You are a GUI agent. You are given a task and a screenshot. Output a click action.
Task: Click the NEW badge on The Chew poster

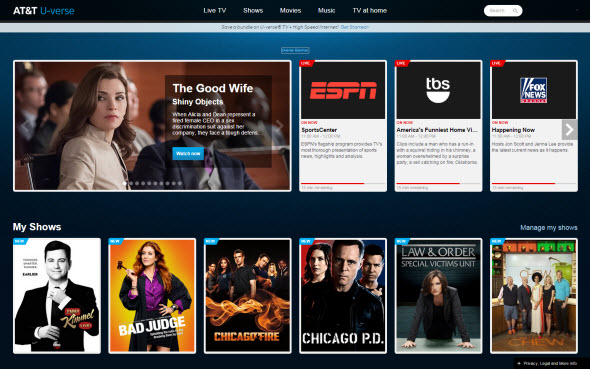point(497,241)
